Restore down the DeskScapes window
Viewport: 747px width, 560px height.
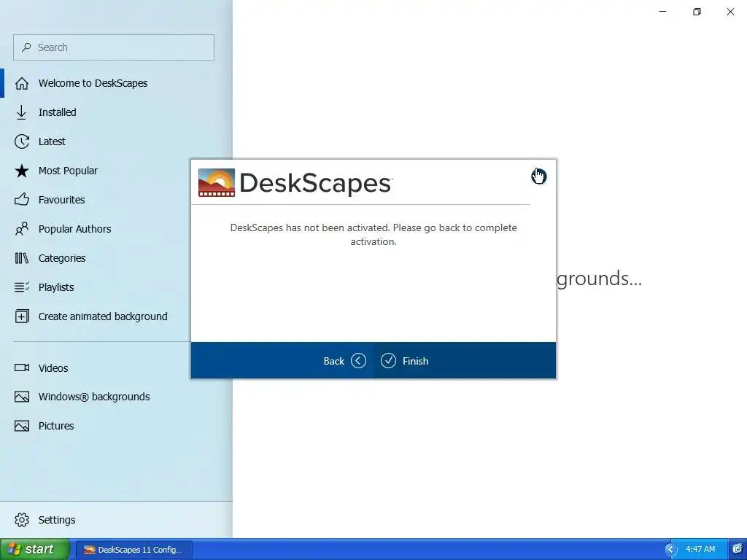pos(697,12)
